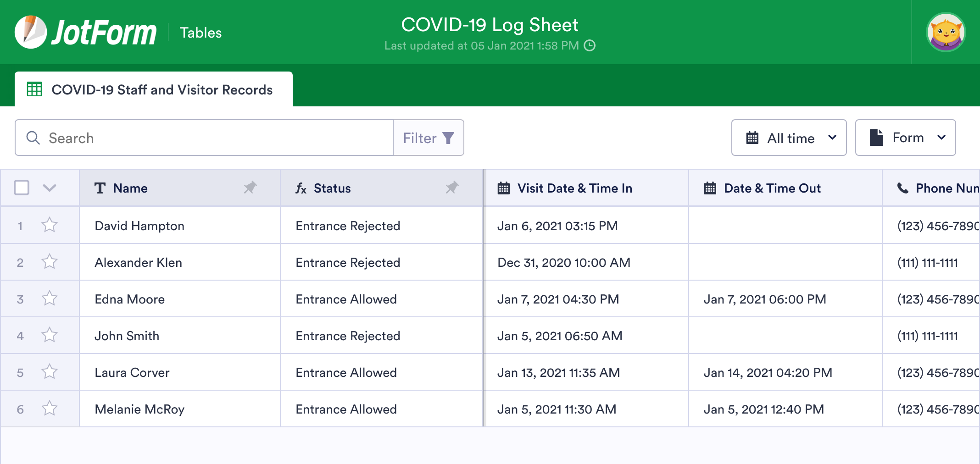This screenshot has height=464, width=980.
Task: Click the Tables menu label
Action: (200, 32)
